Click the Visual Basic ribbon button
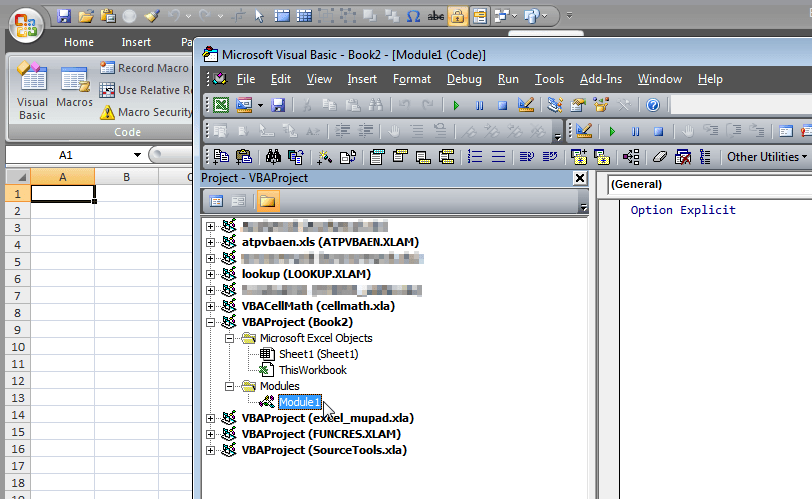The image size is (812, 499). pos(32,91)
